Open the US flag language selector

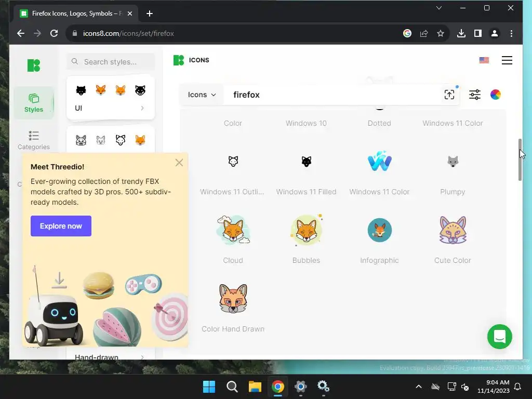pos(484,60)
